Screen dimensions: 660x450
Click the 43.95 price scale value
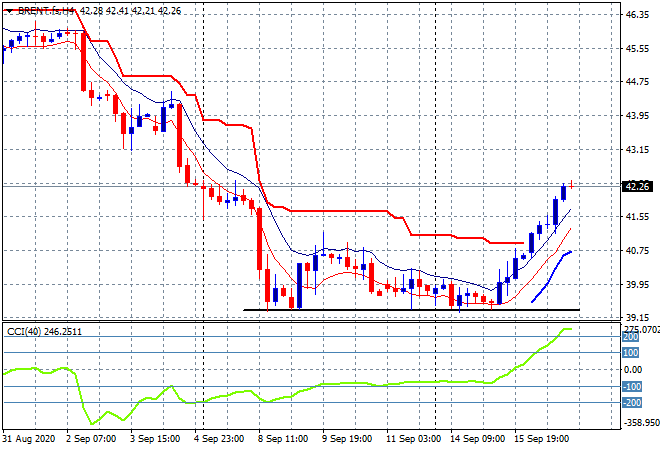[x=637, y=115]
